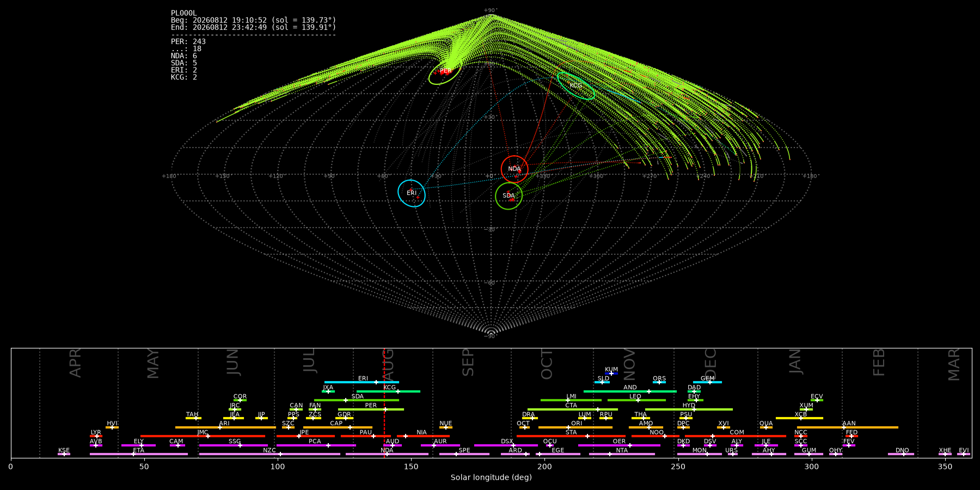Click the red dashed current-date marker

coord(384,403)
